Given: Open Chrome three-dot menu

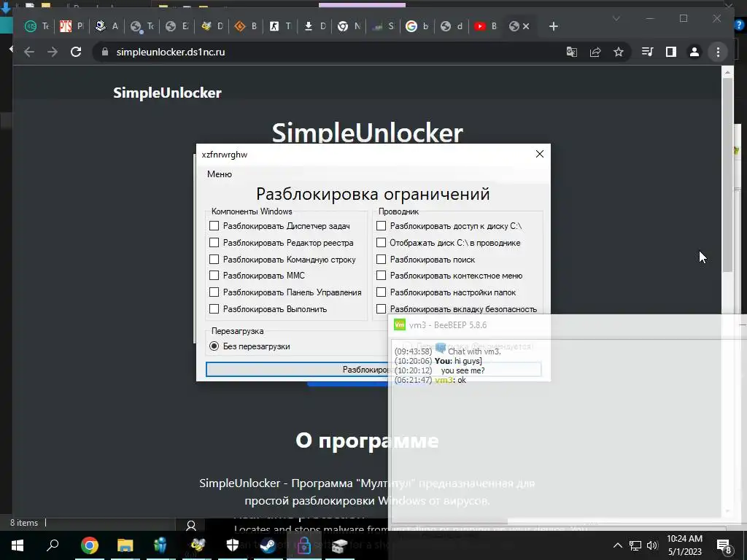Looking at the screenshot, I should point(718,52).
